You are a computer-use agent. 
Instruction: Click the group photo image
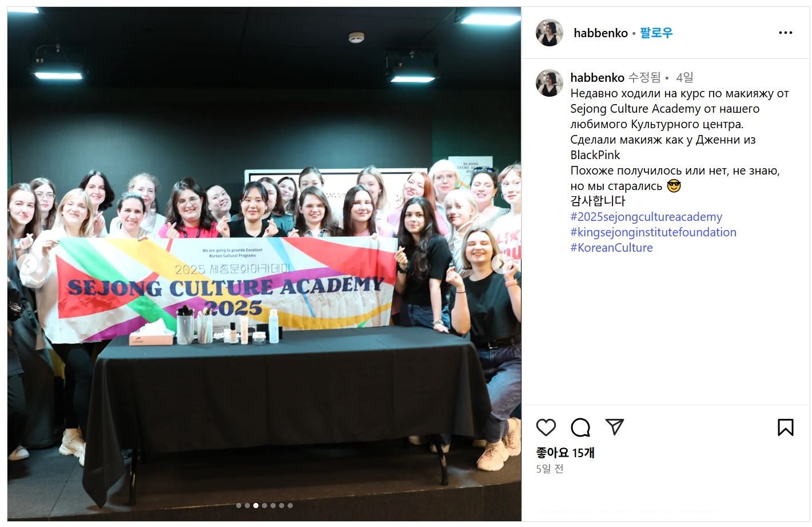264,264
